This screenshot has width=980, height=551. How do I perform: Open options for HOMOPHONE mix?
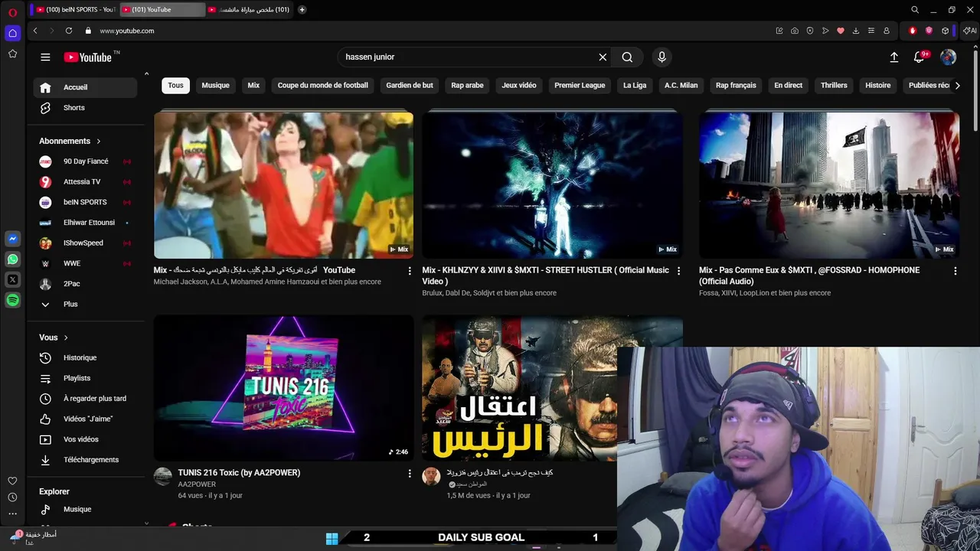click(x=955, y=271)
